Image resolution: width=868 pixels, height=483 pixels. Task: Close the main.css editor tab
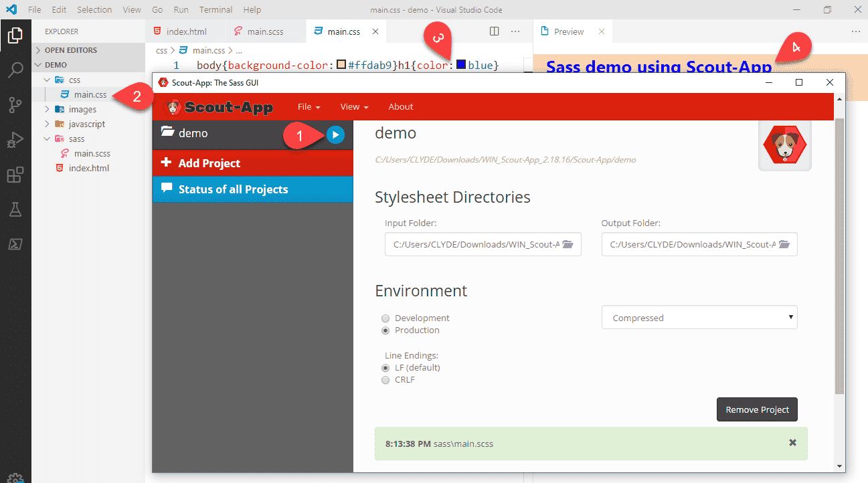click(x=375, y=31)
